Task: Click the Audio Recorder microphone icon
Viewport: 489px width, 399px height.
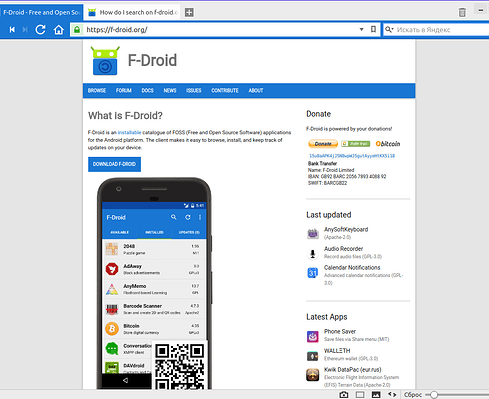Action: pyautogui.click(x=313, y=254)
